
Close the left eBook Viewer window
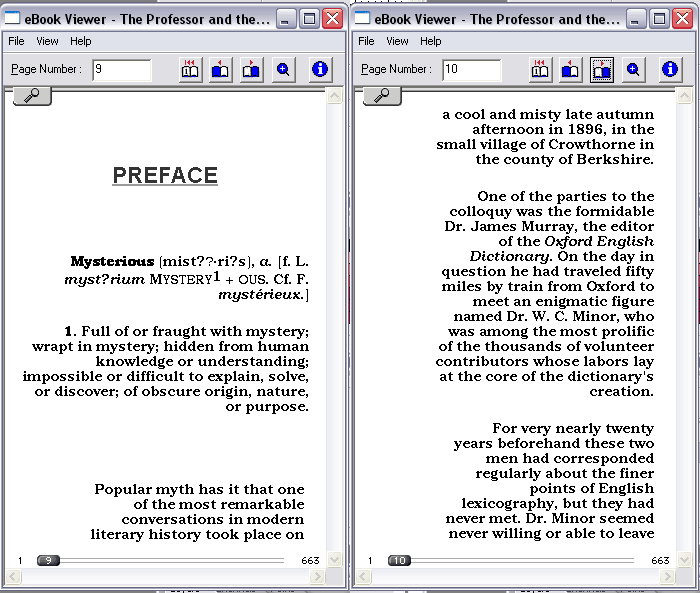[333, 19]
